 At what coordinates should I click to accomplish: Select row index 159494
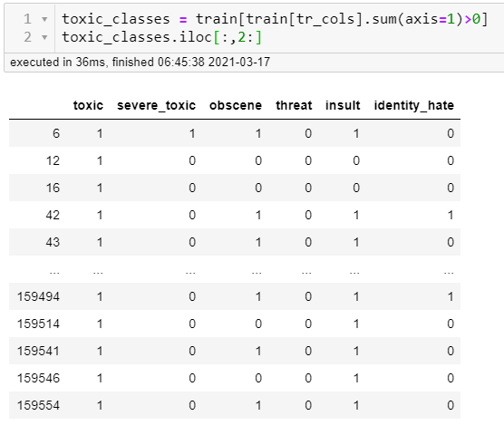pyautogui.click(x=38, y=296)
